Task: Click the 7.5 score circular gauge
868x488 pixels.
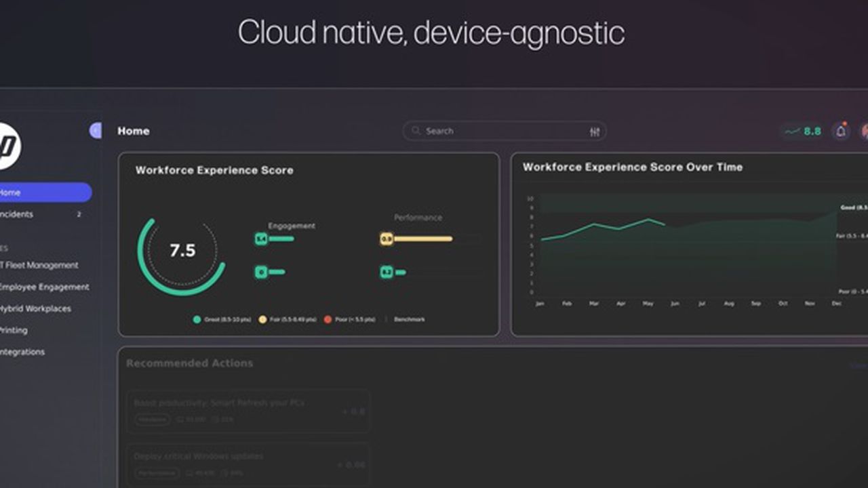Action: [x=182, y=251]
